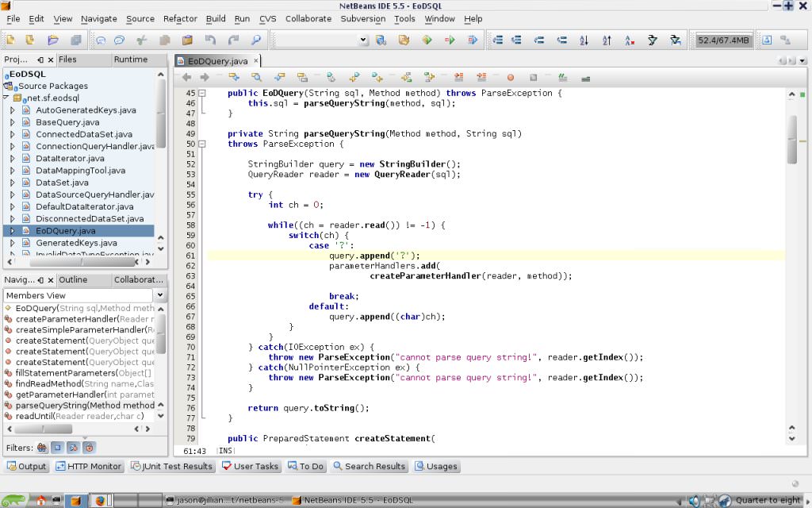
Task: Click the Open Project folder icon
Action: 53,40
